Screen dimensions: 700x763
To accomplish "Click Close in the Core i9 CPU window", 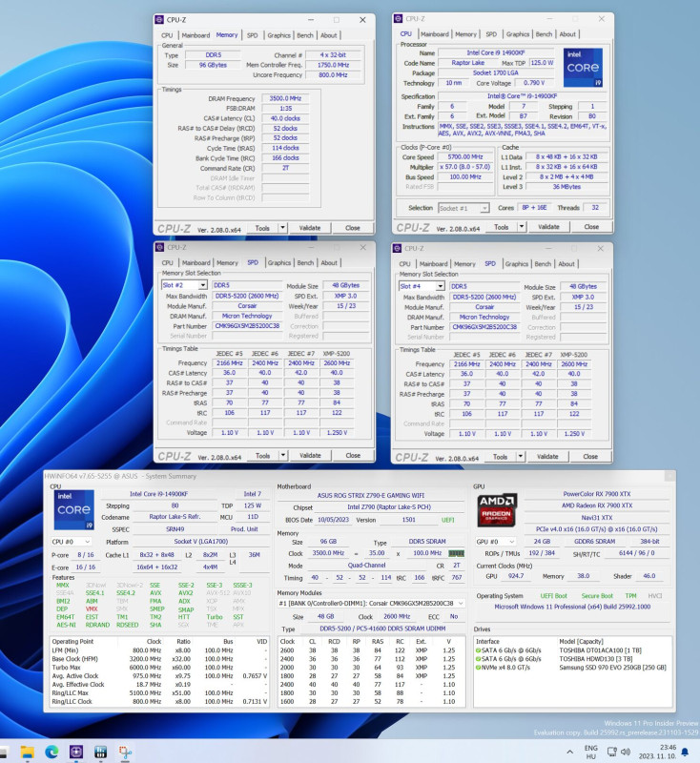I will click(591, 227).
